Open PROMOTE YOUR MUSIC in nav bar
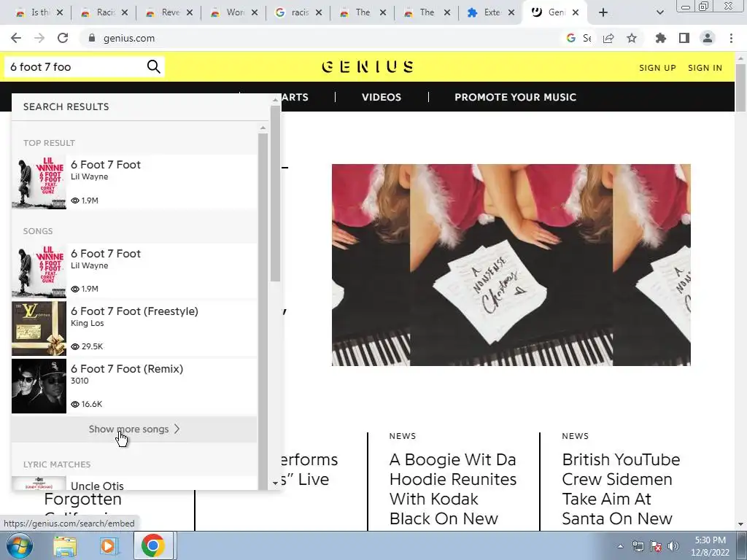The image size is (747, 560). coord(516,97)
